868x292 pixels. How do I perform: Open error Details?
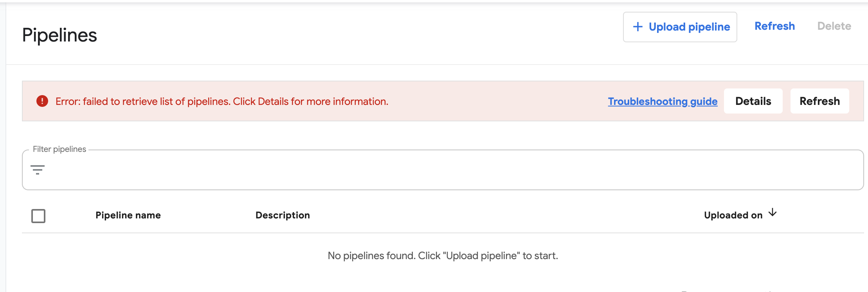point(753,101)
